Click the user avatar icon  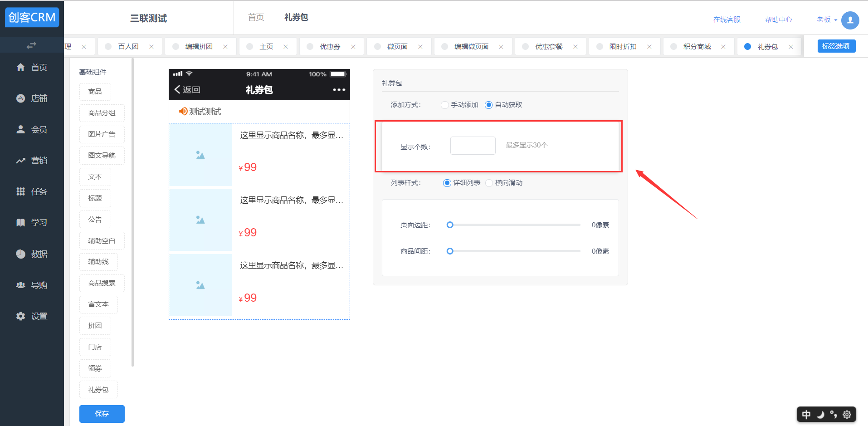click(x=850, y=20)
